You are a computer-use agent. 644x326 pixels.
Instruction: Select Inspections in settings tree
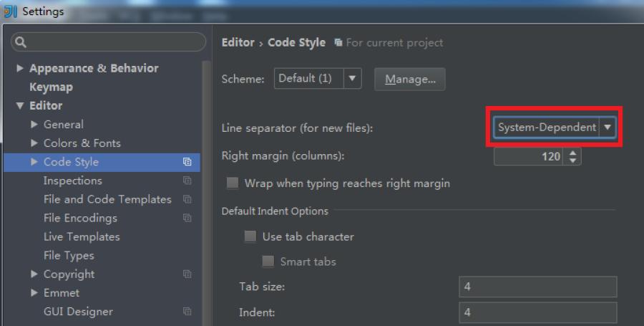click(x=73, y=181)
